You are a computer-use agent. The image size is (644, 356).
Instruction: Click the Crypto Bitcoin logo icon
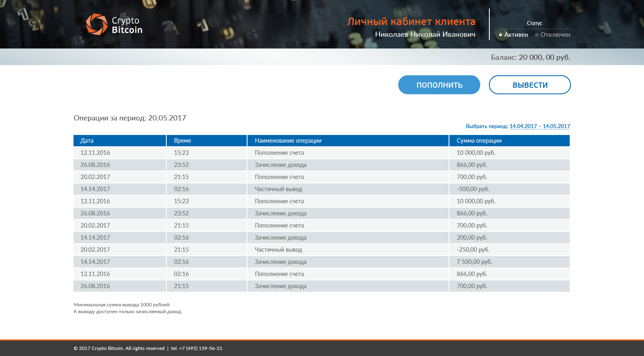(96, 24)
